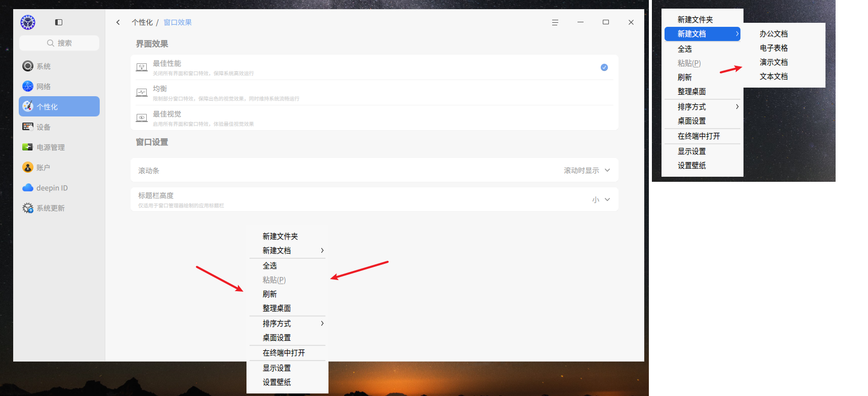
Task: Choose 新建文件夹 in the lower context menu
Action: click(x=287, y=236)
